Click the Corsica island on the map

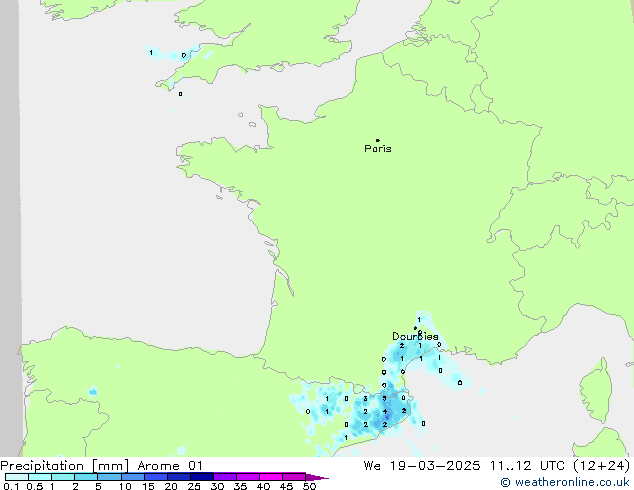coord(596,391)
